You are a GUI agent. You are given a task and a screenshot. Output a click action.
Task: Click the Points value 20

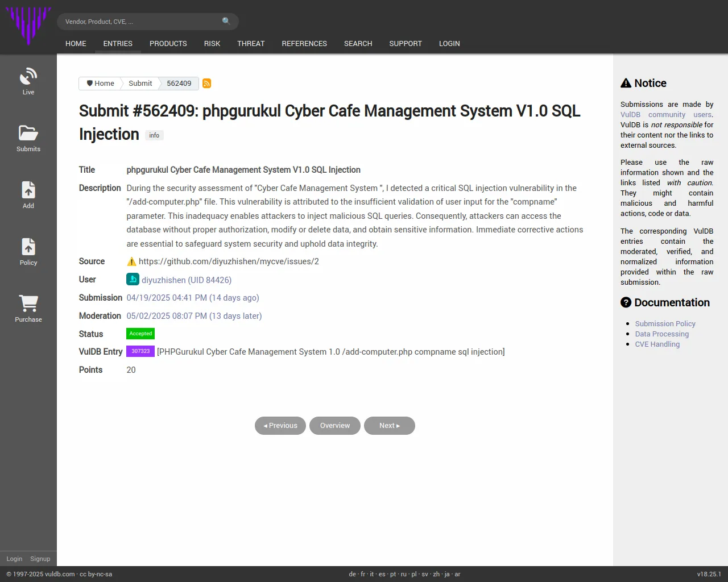click(131, 370)
